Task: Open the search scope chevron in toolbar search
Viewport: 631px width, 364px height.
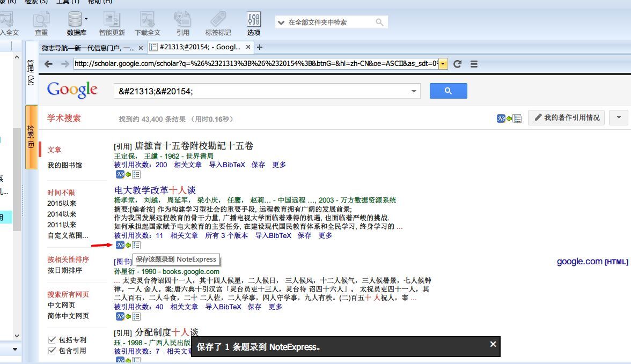Action: [x=281, y=23]
